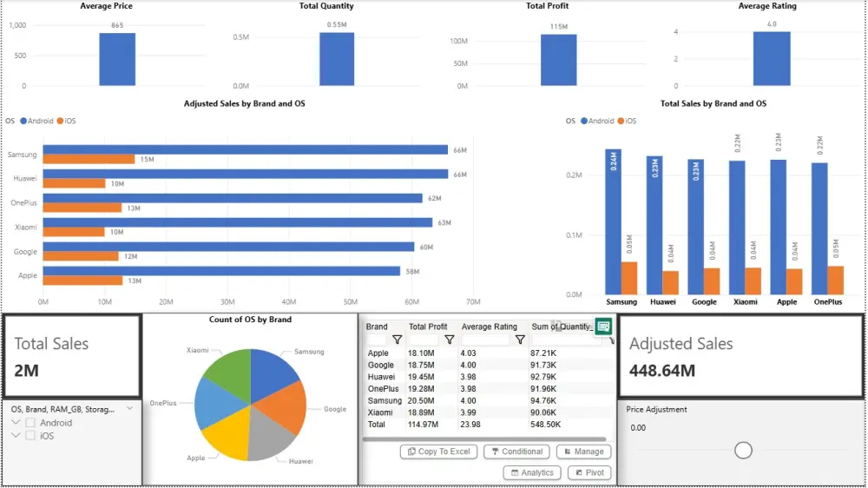Screen dimensions: 868x488
Task: Expand the Android node in the slicer
Action: pos(16,422)
